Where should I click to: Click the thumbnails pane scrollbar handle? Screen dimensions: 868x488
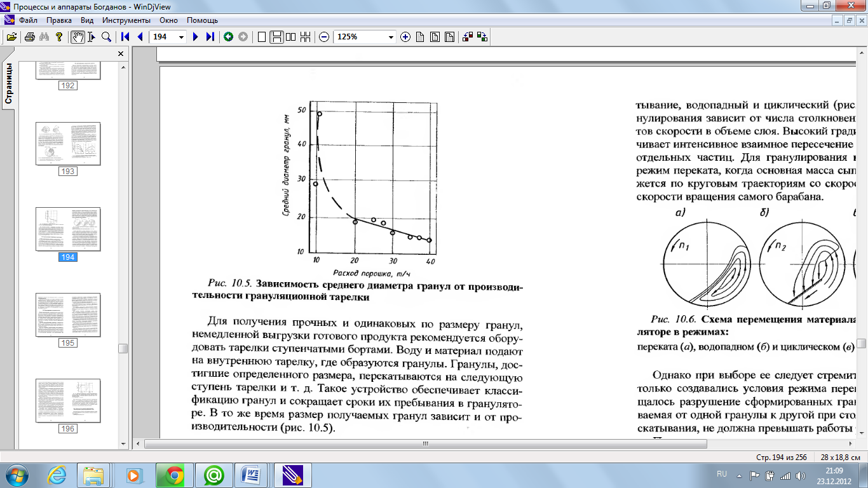pyautogui.click(x=123, y=349)
